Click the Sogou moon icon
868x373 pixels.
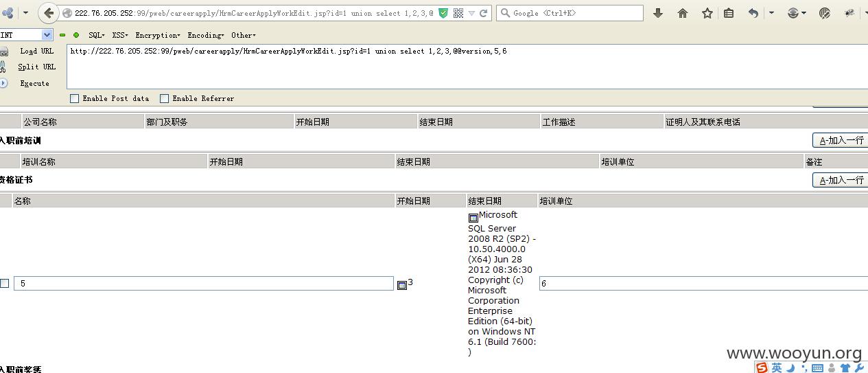coord(790,368)
